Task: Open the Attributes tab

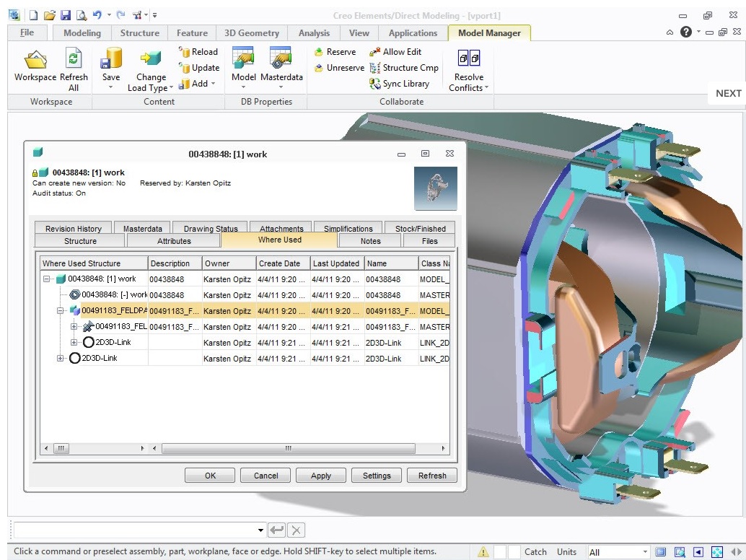Action: tap(174, 241)
